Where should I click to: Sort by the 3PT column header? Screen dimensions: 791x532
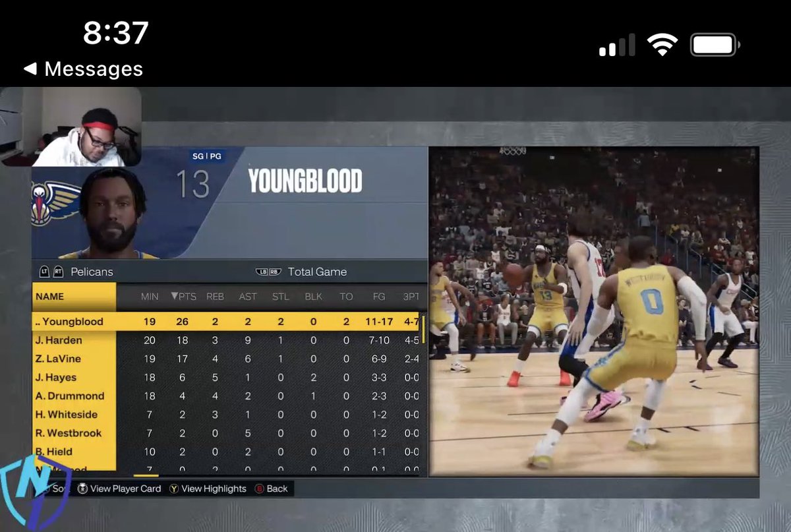tap(411, 297)
